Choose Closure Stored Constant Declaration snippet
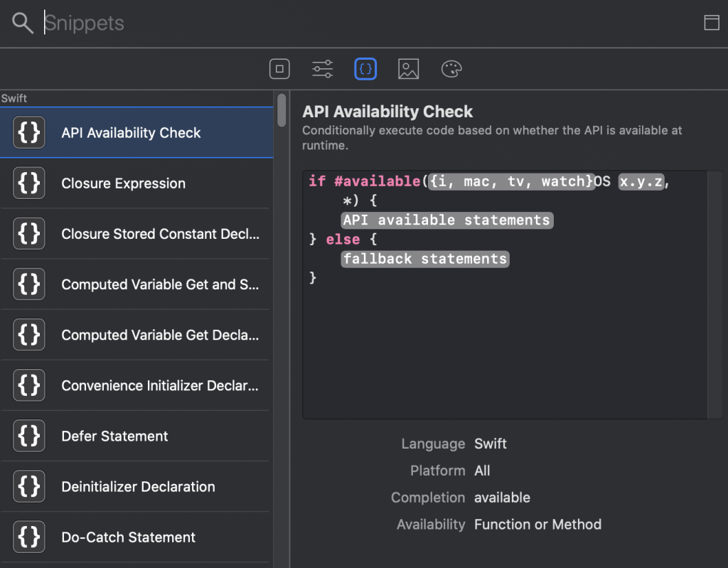Image resolution: width=728 pixels, height=568 pixels. [160, 234]
